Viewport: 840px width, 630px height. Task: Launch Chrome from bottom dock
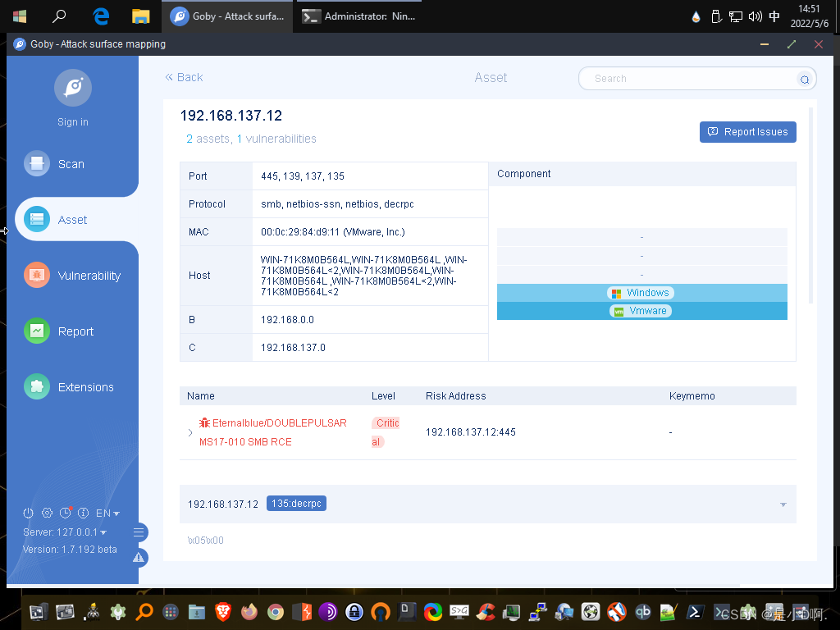276,611
